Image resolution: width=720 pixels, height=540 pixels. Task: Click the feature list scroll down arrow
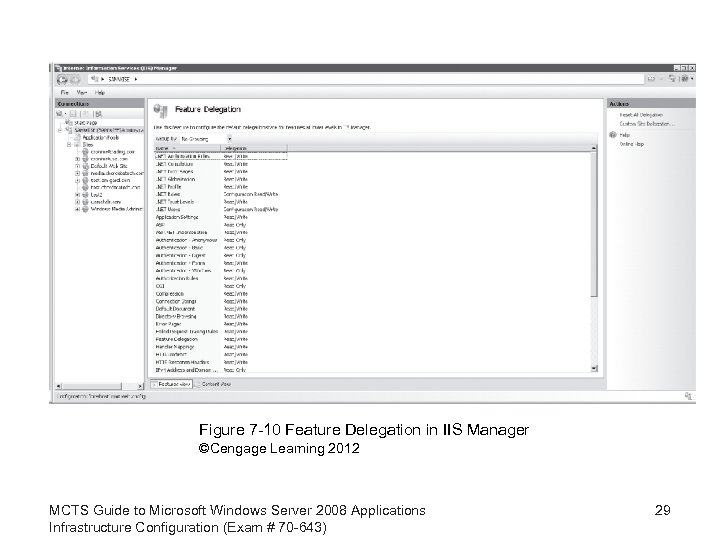pos(594,368)
